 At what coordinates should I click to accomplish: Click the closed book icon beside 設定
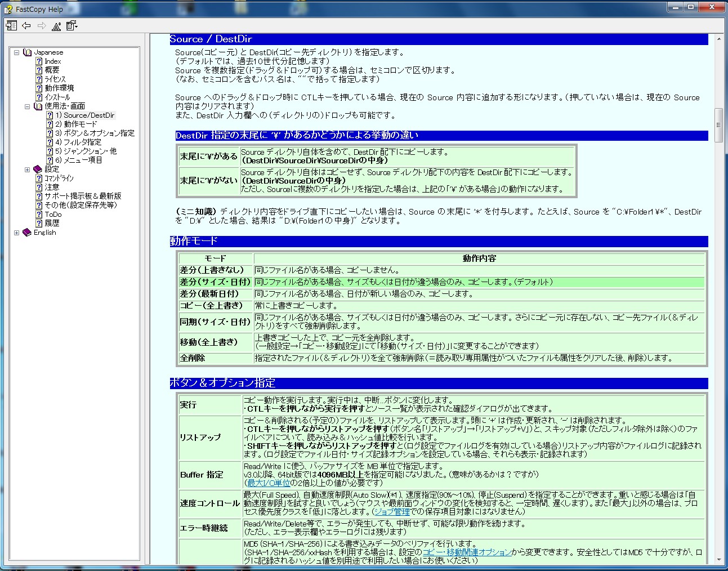pyautogui.click(x=38, y=169)
